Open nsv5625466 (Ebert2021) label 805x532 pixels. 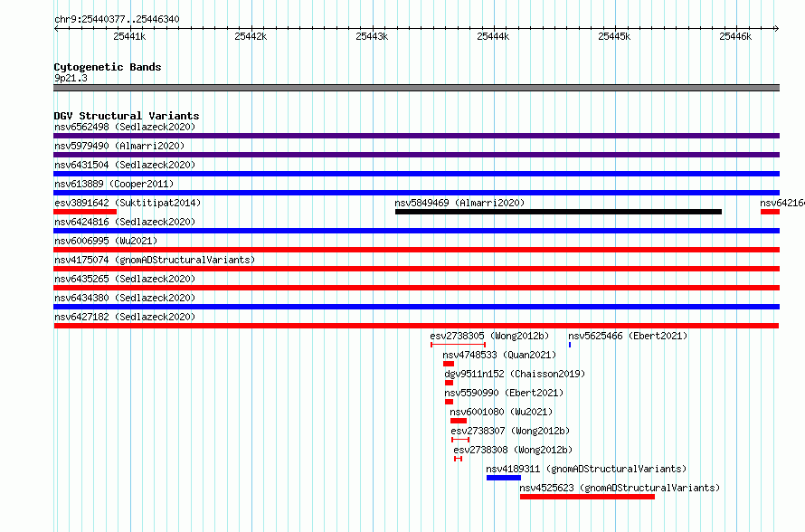pos(628,336)
